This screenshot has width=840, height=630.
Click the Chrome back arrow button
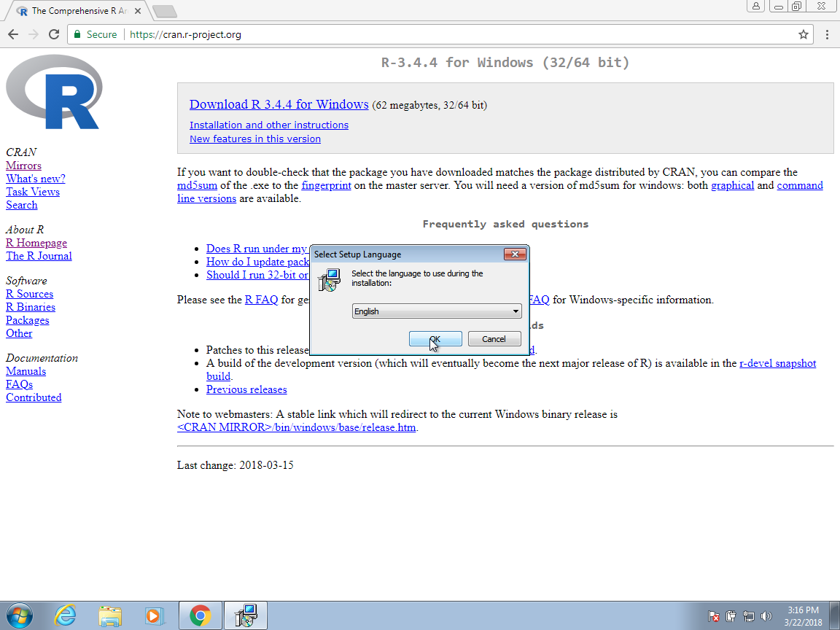pyautogui.click(x=13, y=34)
